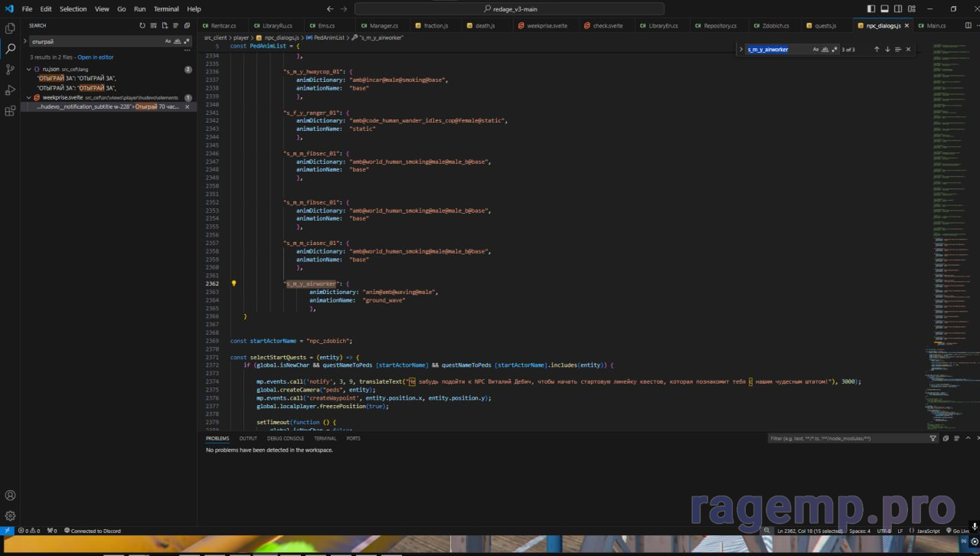This screenshot has height=556, width=980.
Task: Open the Explorer view in activity bar
Action: click(x=10, y=28)
